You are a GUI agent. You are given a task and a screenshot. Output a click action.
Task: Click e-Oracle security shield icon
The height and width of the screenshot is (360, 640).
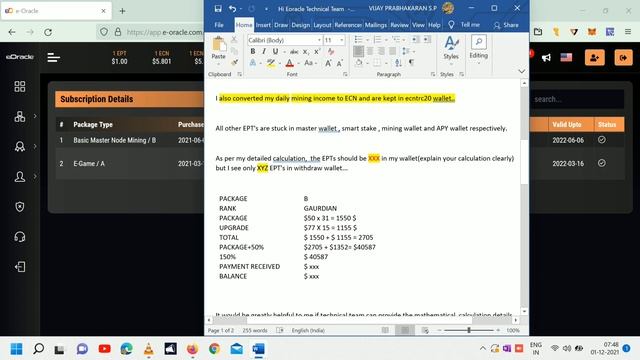click(20, 207)
